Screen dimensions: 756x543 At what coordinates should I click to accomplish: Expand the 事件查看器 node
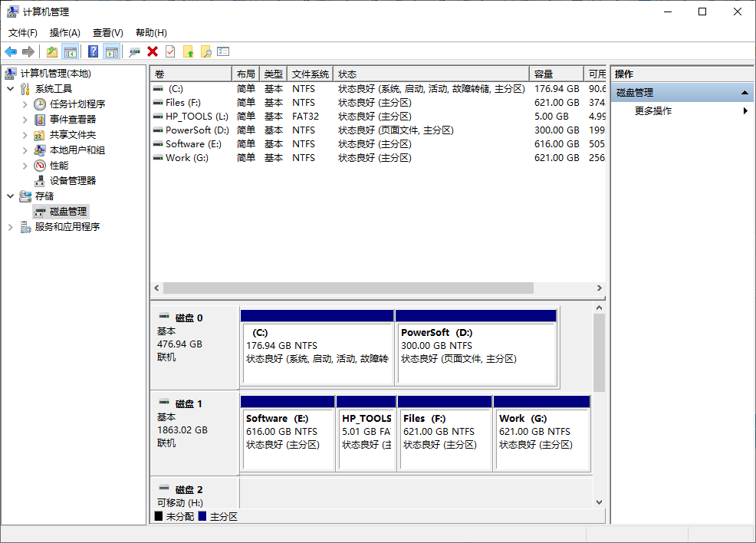25,120
